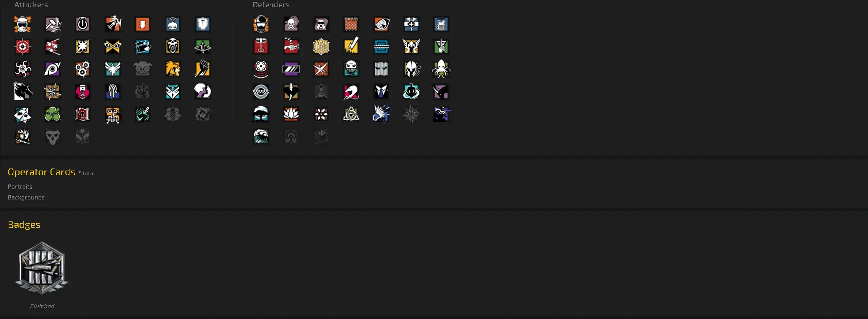Screen dimensions: 868x319
Task: Choose the Doc medical cross icon
Action: (x=411, y=24)
